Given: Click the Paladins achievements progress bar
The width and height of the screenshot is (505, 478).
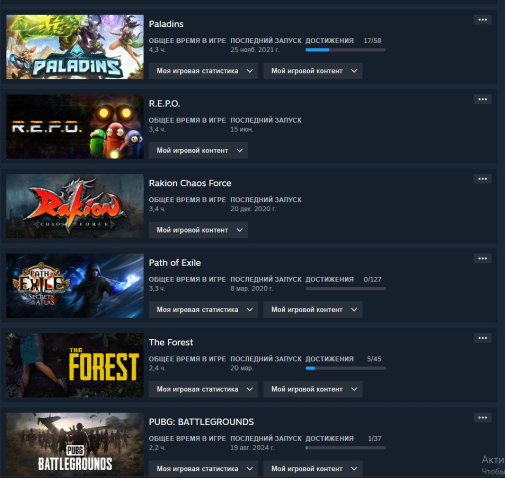Looking at the screenshot, I should (x=346, y=50).
